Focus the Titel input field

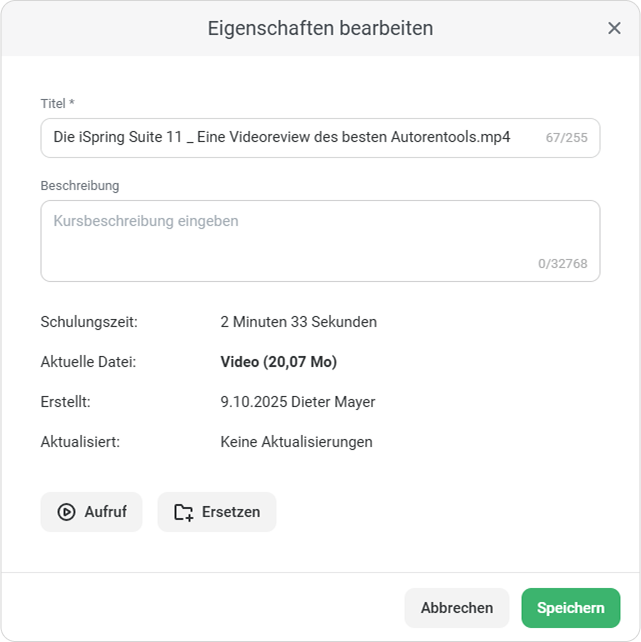coord(290,137)
